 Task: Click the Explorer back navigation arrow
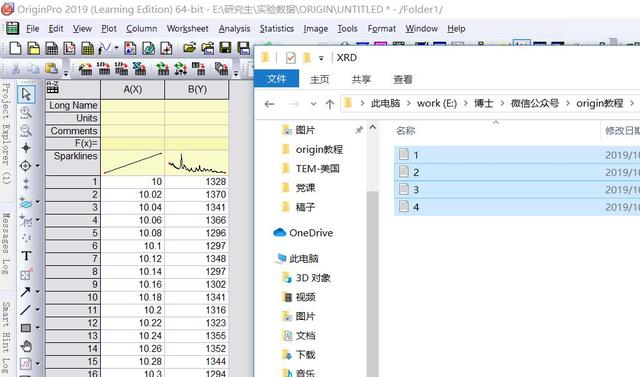coord(269,104)
